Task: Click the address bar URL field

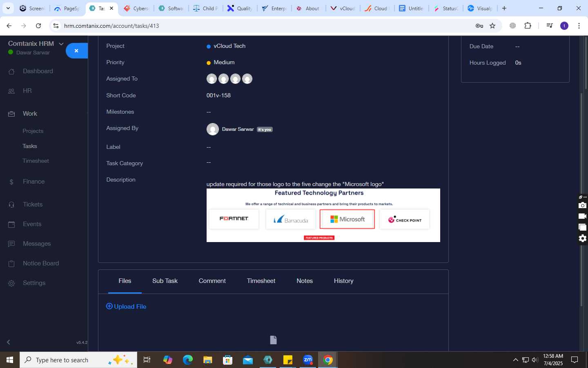Action: tap(261, 26)
